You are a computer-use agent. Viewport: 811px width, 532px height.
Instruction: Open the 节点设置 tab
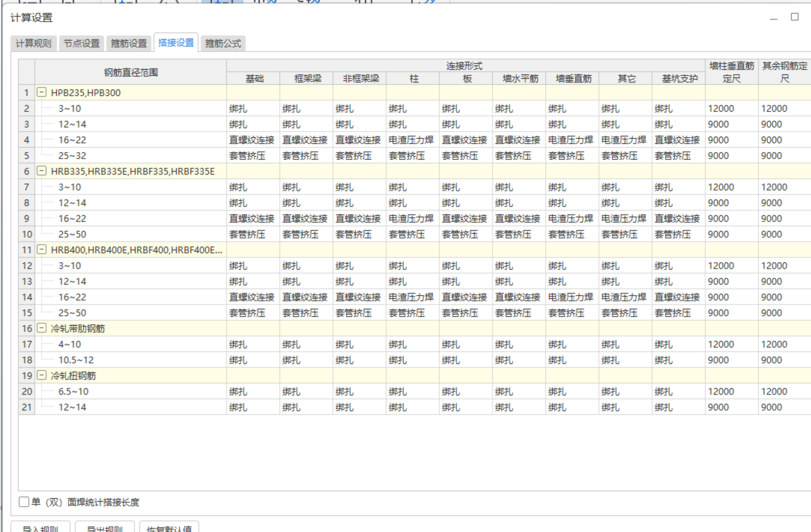click(x=81, y=43)
